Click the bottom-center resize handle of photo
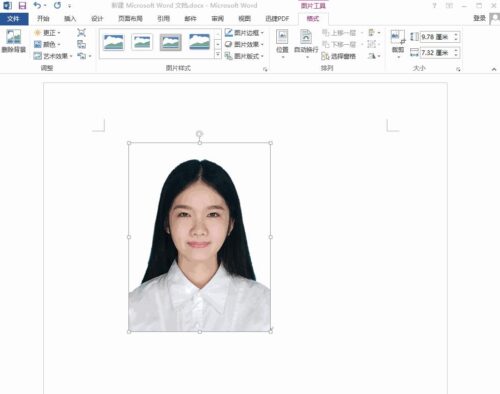 click(x=200, y=332)
